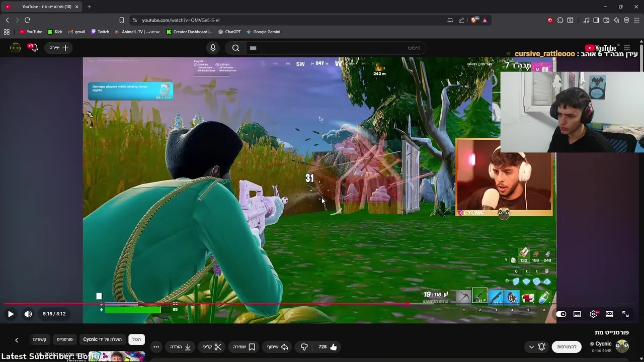Open the YouTube hamburger guide menu
The width and height of the screenshot is (644, 362).
627,48
